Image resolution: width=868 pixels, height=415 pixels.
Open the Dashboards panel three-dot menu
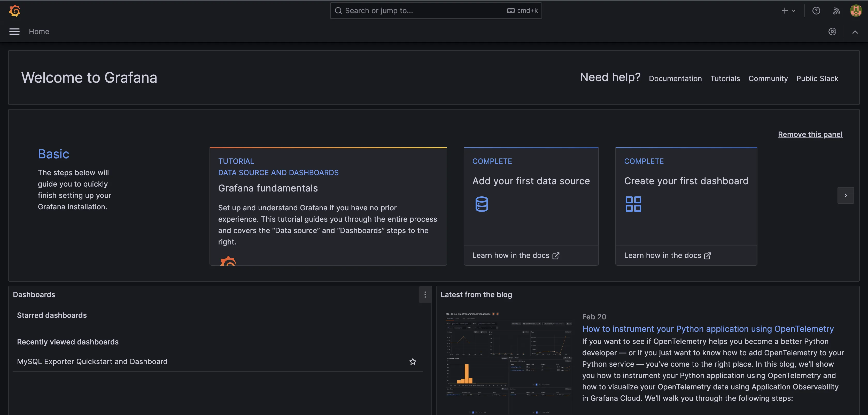coord(425,295)
